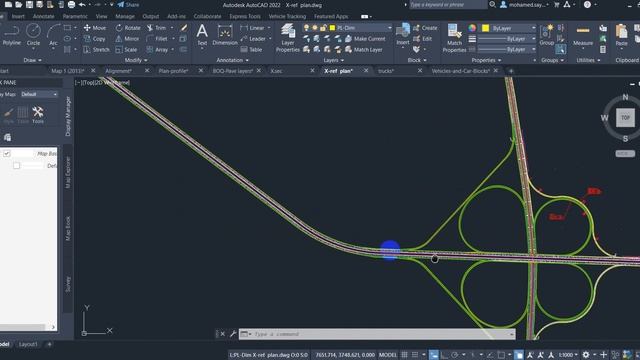Open the Parametric ribbon tab
The image size is (640, 360).
[75, 16]
